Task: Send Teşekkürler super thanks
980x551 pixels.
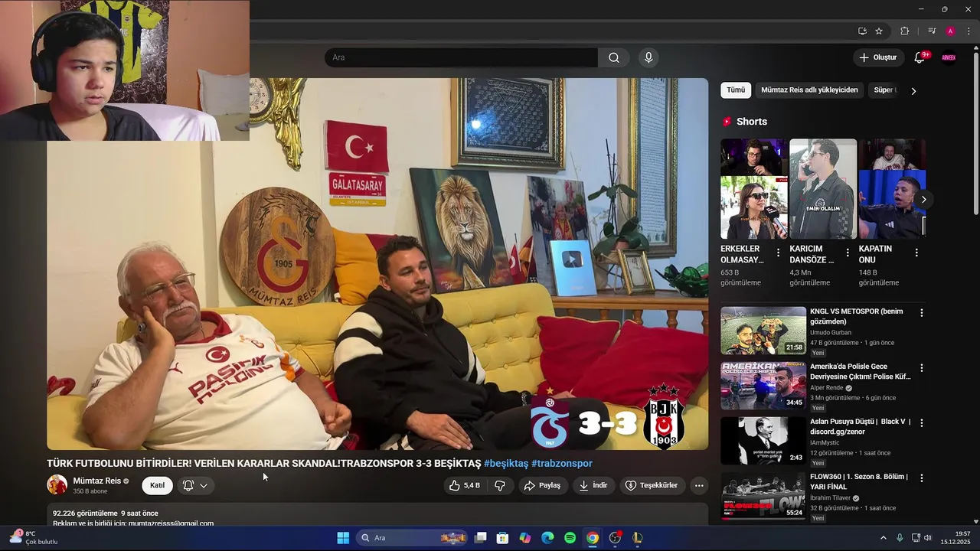Action: point(652,485)
